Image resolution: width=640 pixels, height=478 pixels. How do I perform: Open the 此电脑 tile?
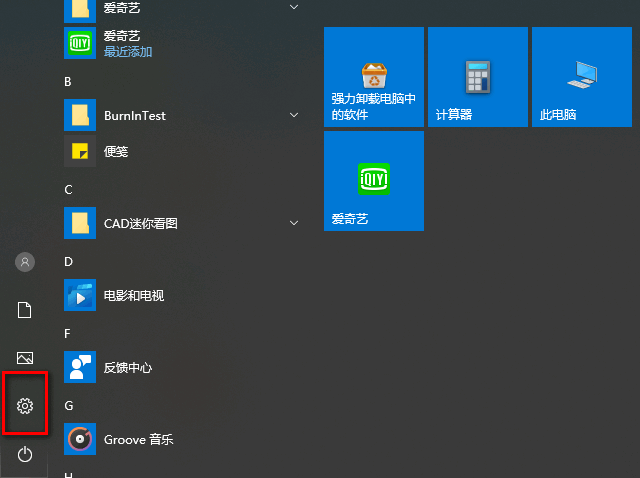(x=582, y=77)
